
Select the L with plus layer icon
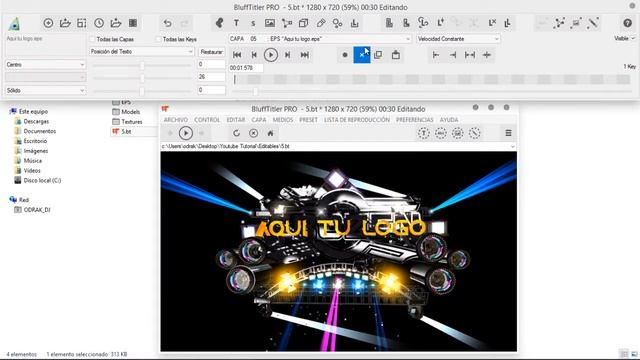(x=440, y=23)
